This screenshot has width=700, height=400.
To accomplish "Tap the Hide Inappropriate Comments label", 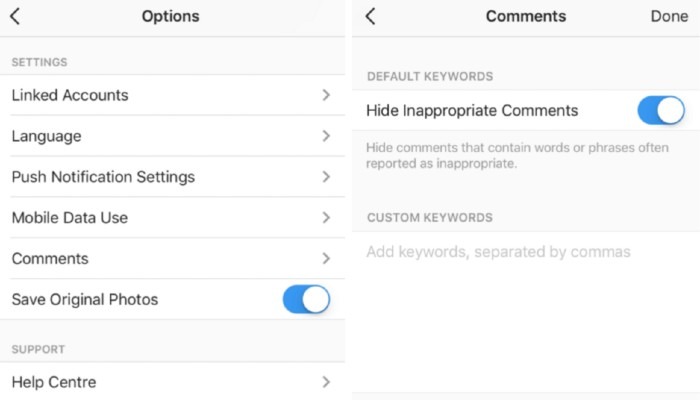I will (472, 110).
